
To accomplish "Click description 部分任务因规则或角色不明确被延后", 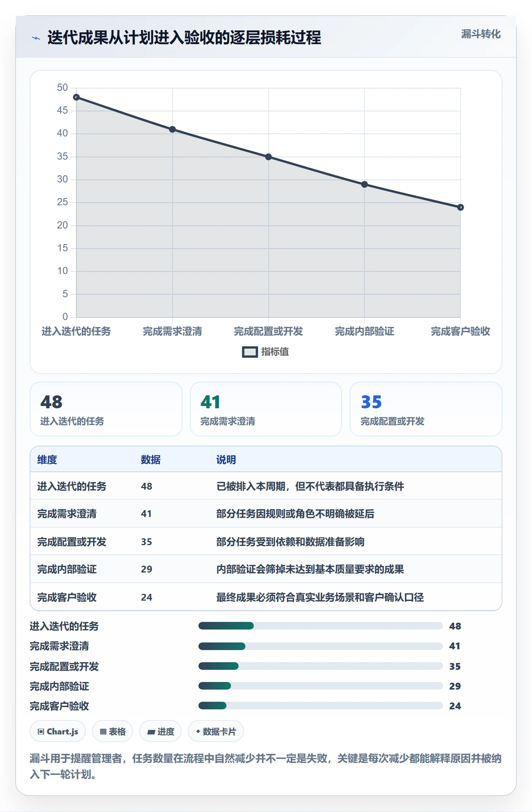I will pyautogui.click(x=295, y=514).
